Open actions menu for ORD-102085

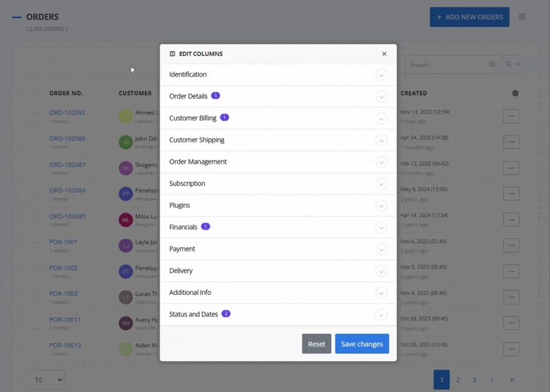click(511, 219)
